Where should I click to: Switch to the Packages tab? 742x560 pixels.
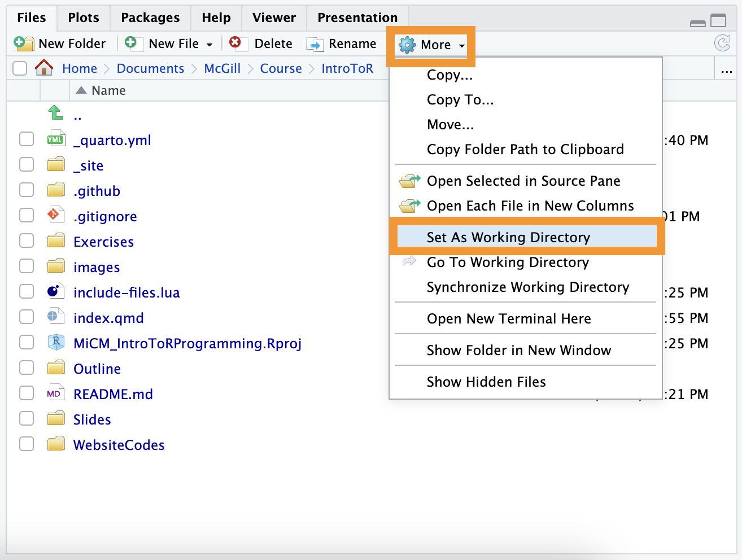click(x=150, y=18)
